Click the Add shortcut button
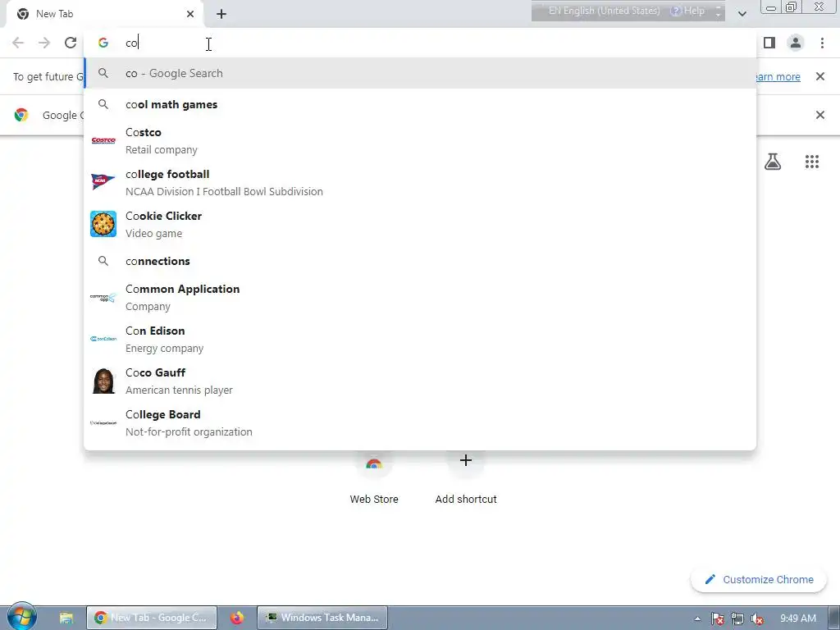Image resolution: width=840 pixels, height=630 pixels. click(x=466, y=478)
